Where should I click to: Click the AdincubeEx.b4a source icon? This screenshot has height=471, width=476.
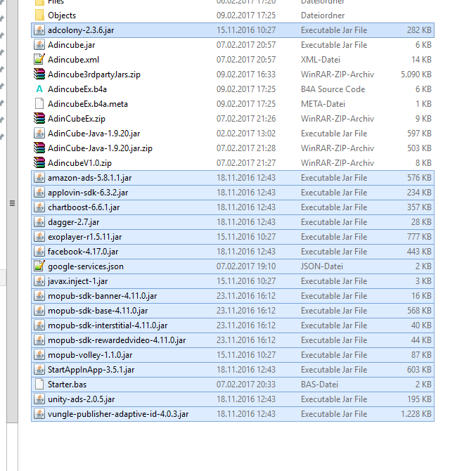(39, 89)
